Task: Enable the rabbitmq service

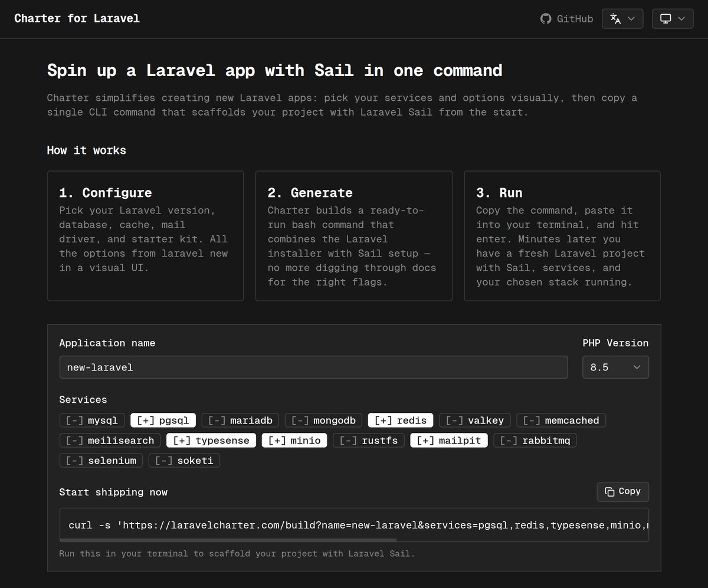Action: tap(535, 441)
